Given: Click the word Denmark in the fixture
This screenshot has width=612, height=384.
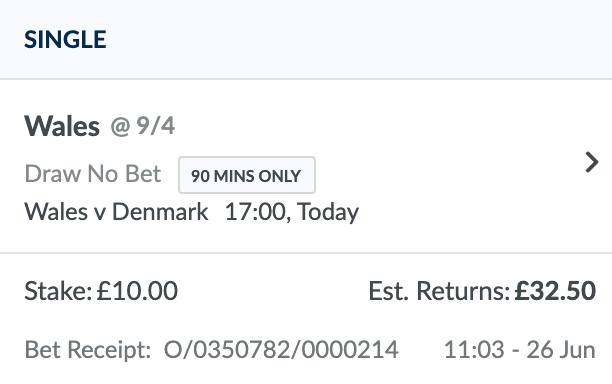Looking at the screenshot, I should pyautogui.click(x=160, y=212).
